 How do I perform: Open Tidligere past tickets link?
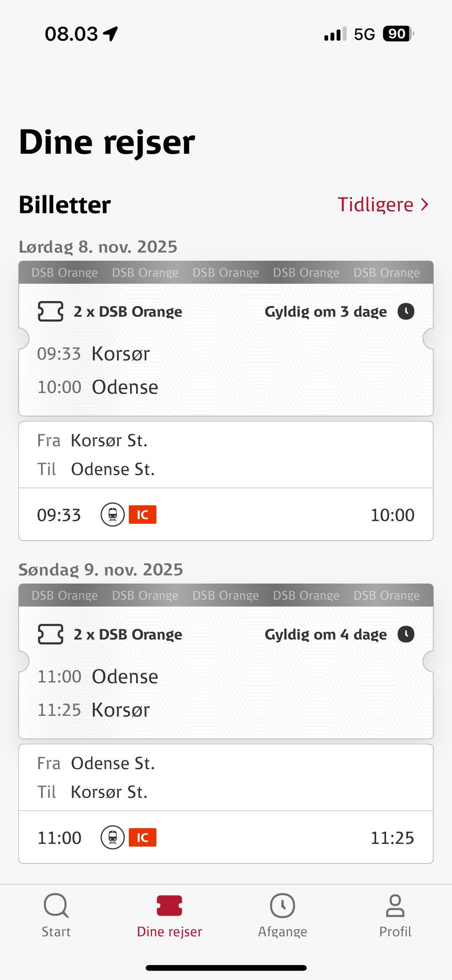375,205
